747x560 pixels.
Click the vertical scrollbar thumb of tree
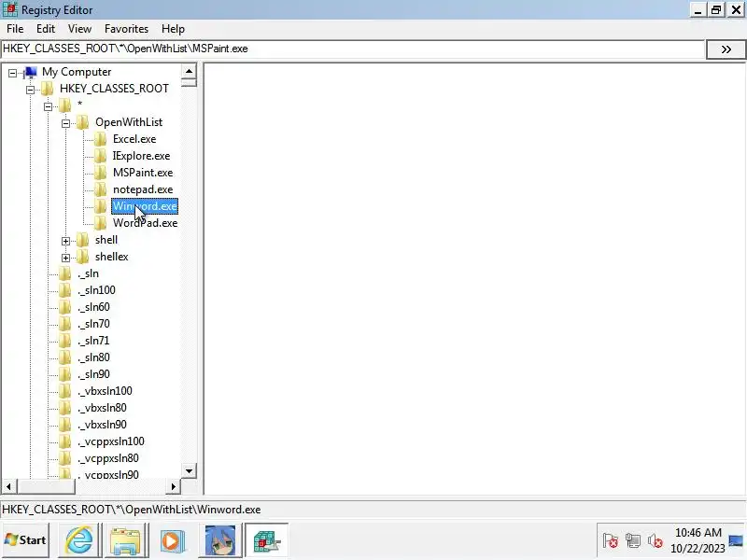pos(190,82)
